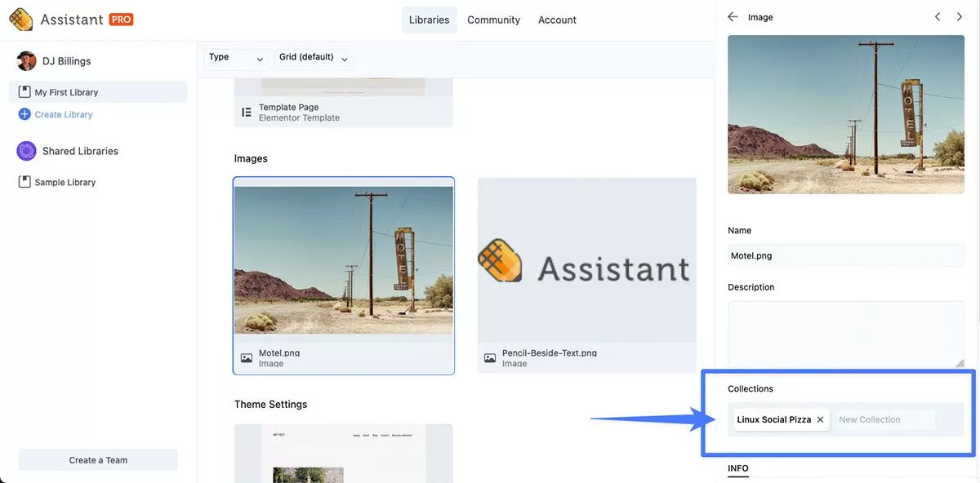The height and width of the screenshot is (483, 980).
Task: Open the Grid (default) view dropdown
Action: (314, 58)
